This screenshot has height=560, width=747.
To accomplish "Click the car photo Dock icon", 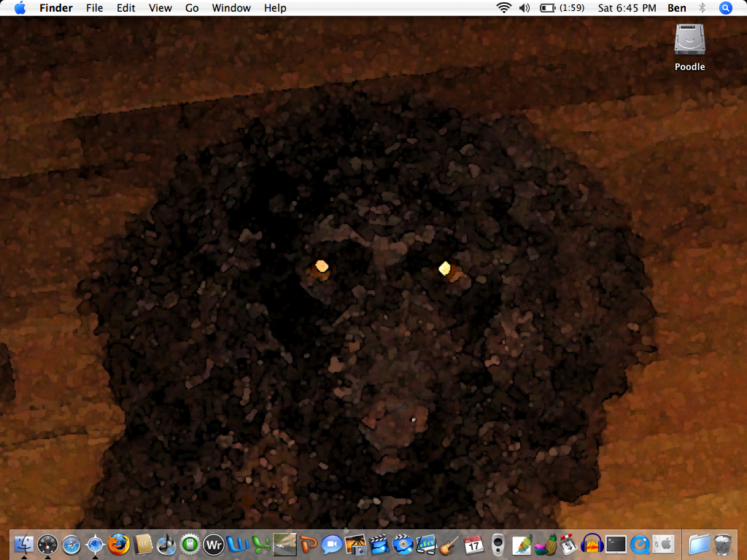I will (285, 544).
